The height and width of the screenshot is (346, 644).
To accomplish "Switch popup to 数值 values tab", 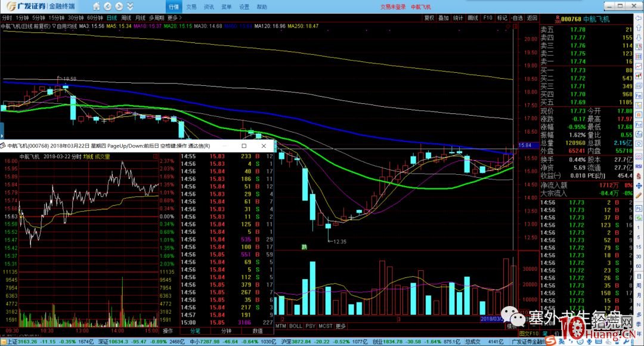I will (x=258, y=331).
